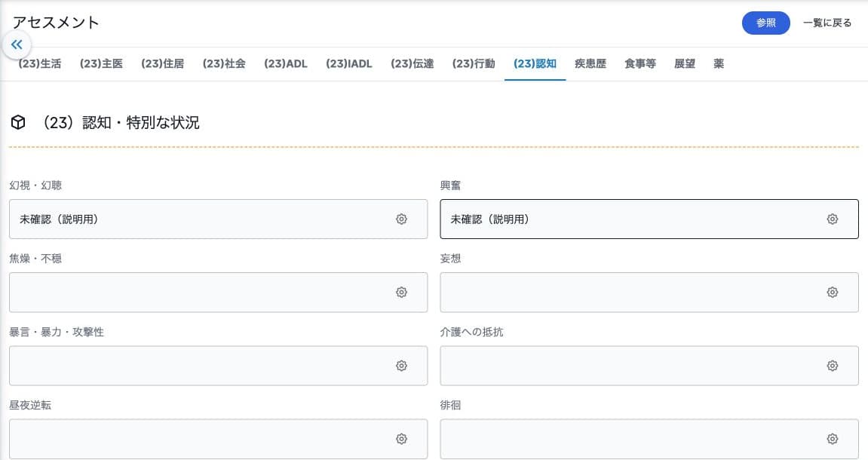Viewport: 868px width, 460px height.
Task: Go to the (23)社会 tab
Action: [224, 63]
